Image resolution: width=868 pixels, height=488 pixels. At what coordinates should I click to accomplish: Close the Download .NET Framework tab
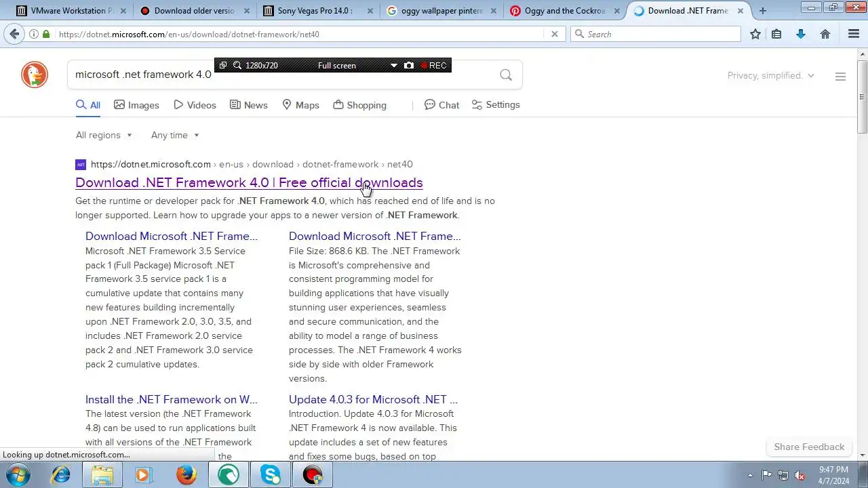(x=741, y=11)
